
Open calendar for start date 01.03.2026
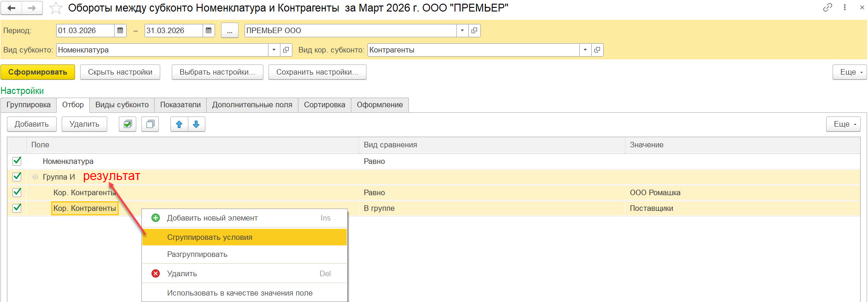point(120,30)
